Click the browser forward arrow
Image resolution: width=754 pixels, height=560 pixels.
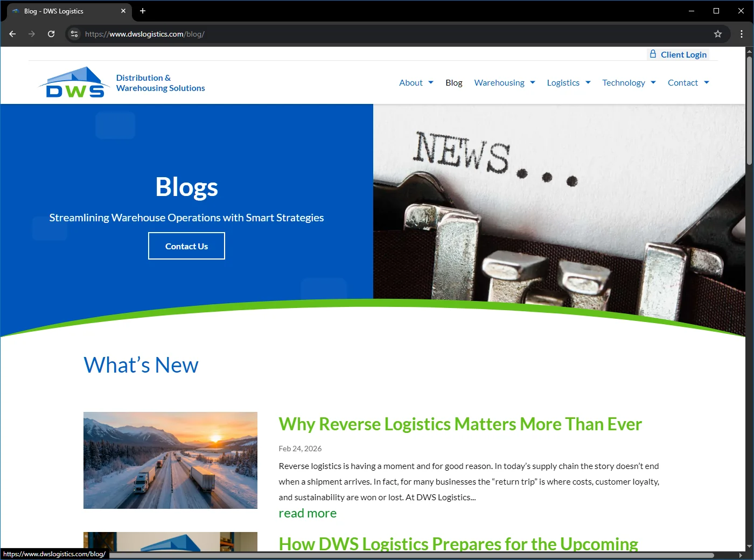[x=32, y=34]
